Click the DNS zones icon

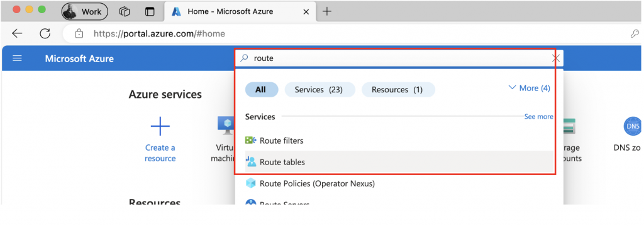point(633,126)
